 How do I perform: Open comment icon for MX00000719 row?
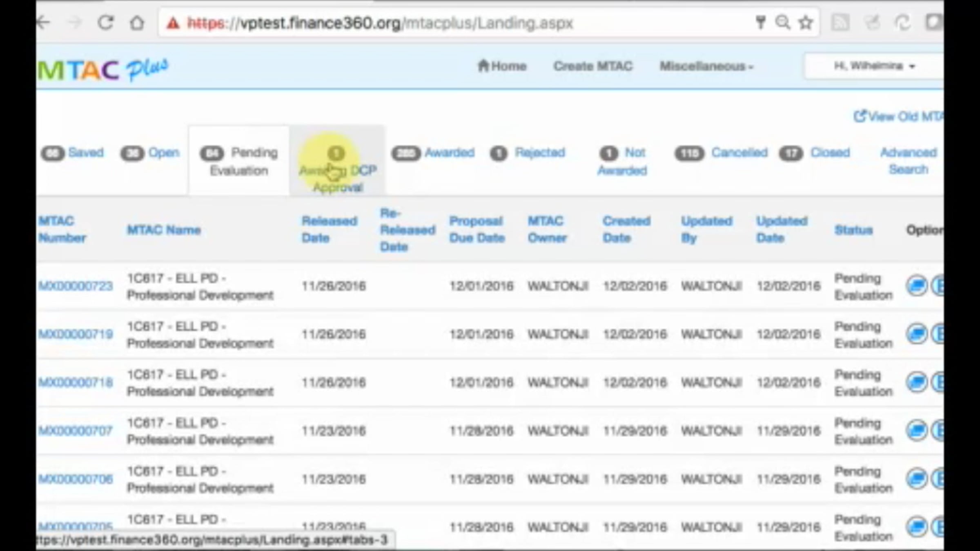pyautogui.click(x=917, y=334)
